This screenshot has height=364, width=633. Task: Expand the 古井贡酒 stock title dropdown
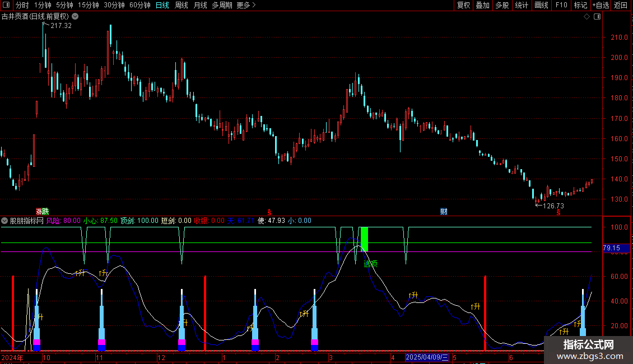[75, 17]
